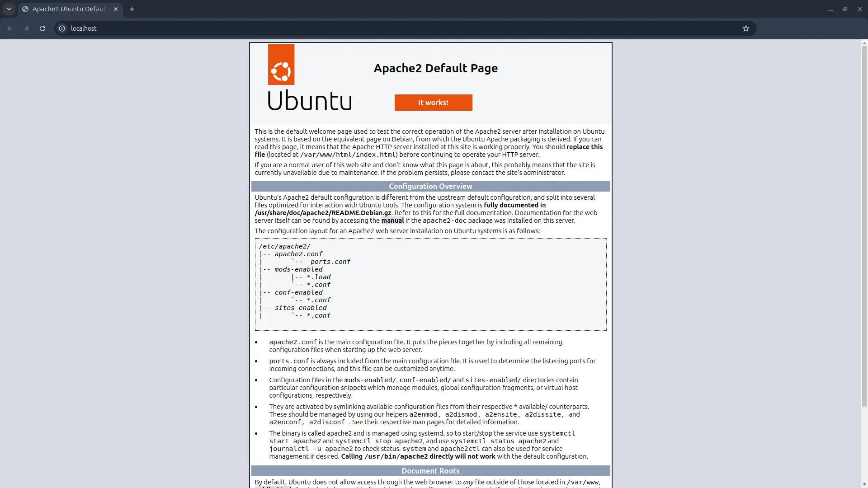Close the Apache2 Ubuntu Default tab
Screen dimensions: 868x488
[116, 9]
